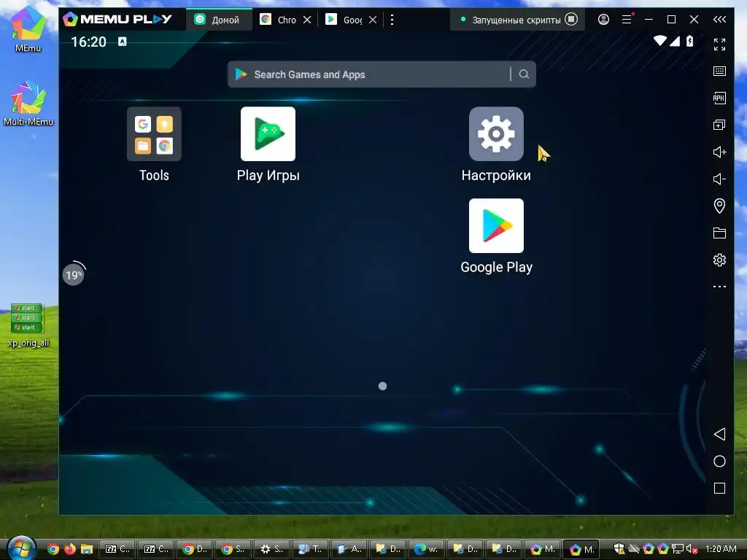The image size is (747, 560).
Task: Expand more sidebar tools with ellipsis
Action: [x=719, y=287]
